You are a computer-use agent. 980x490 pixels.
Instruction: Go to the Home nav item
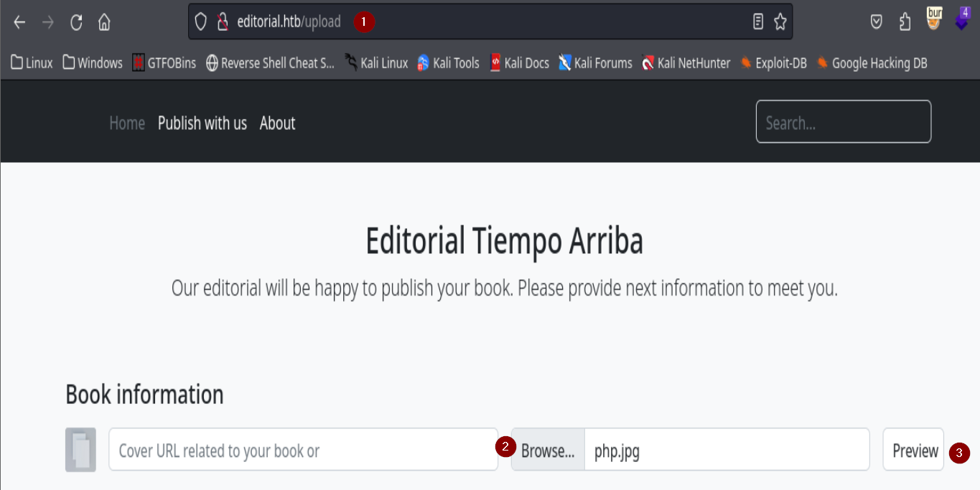pos(127,123)
